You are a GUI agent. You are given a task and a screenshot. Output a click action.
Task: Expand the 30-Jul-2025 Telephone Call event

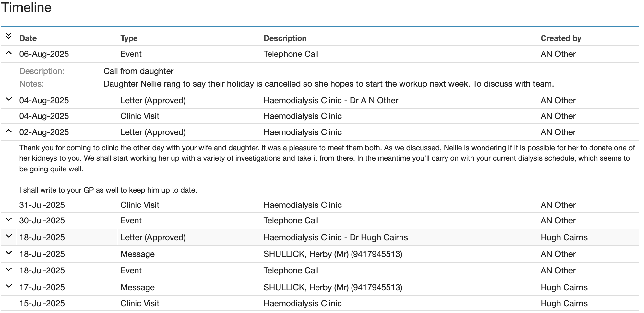click(9, 220)
